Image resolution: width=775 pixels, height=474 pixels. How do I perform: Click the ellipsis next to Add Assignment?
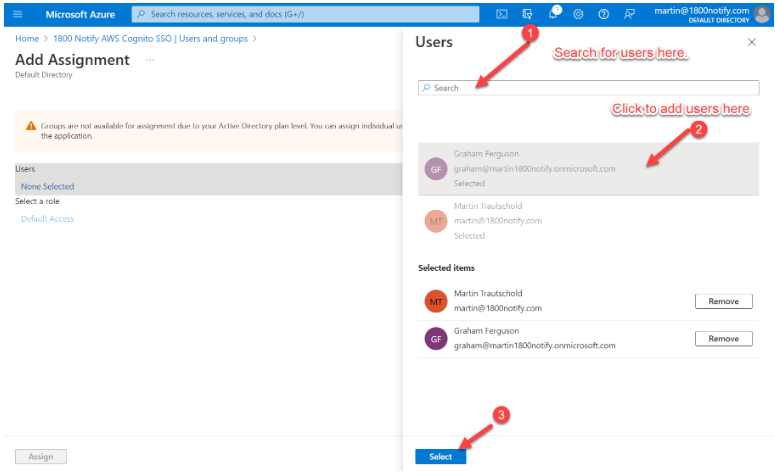150,60
